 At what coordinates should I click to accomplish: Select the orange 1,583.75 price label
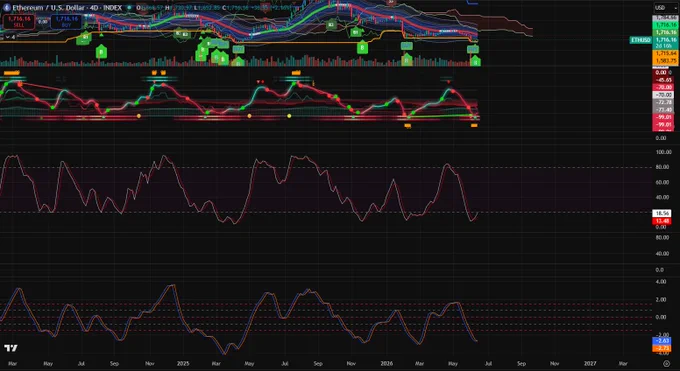click(x=665, y=61)
